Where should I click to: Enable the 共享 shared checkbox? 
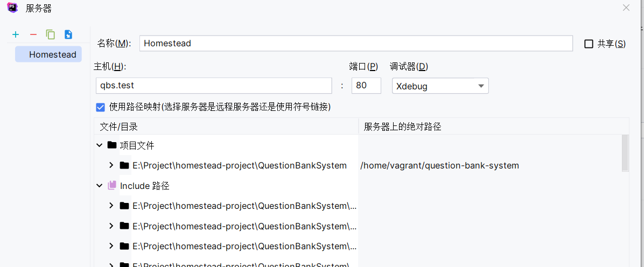click(x=589, y=44)
